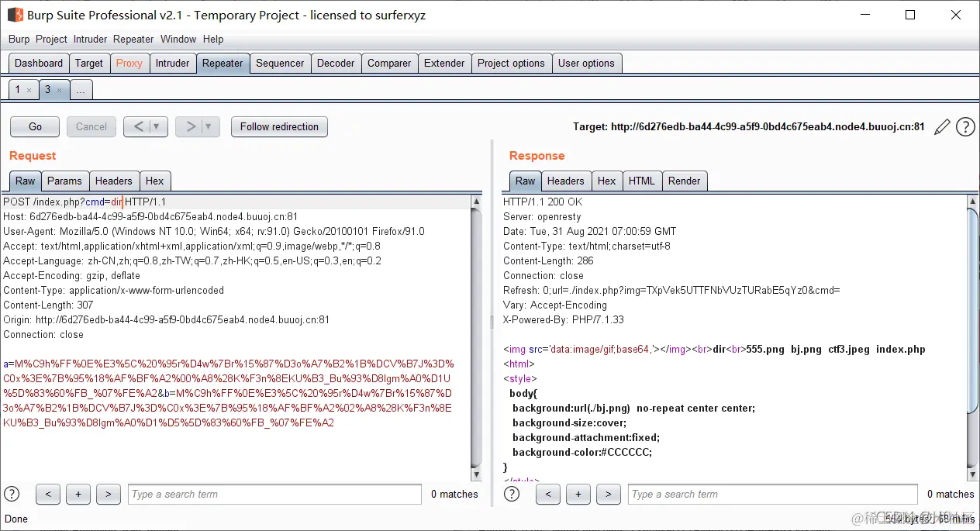Expand the back history dropdown arrow
This screenshot has height=531, width=980.
coord(157,126)
